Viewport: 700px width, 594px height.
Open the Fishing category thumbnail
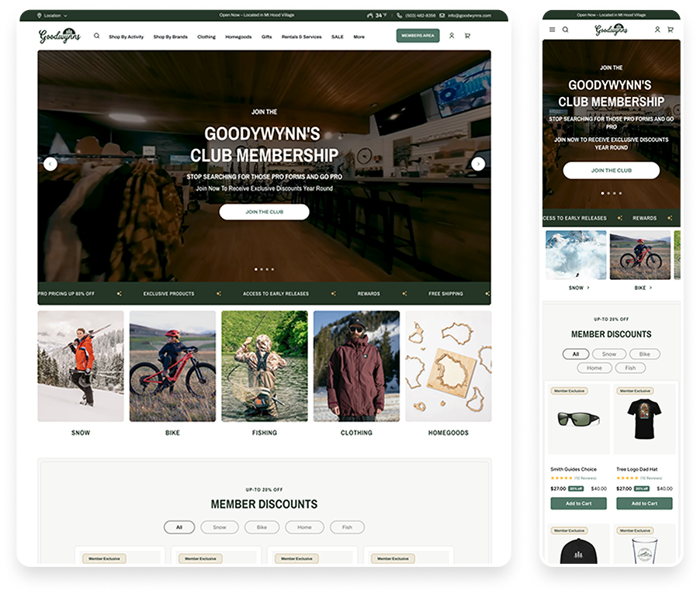264,366
